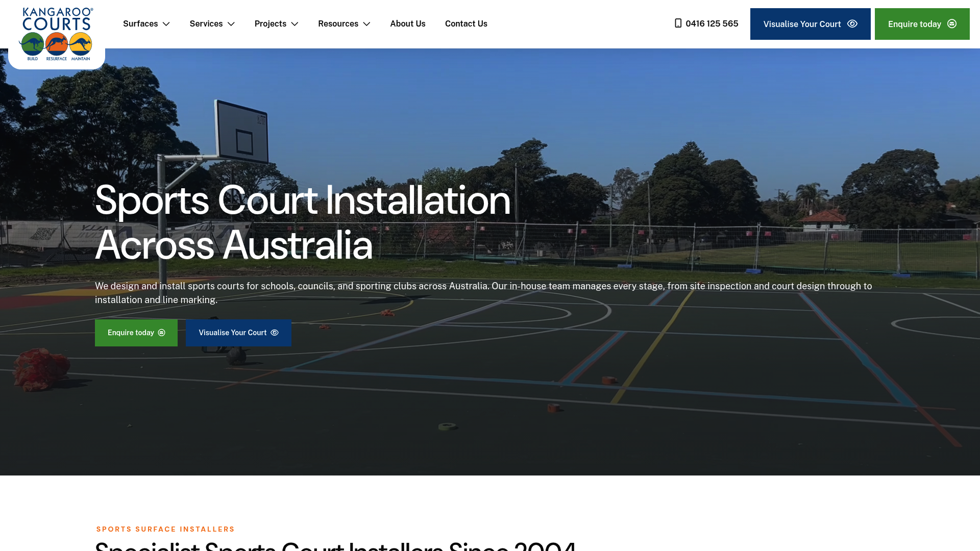Click the header Enquire today button
The image size is (980, 551).
[x=922, y=24]
